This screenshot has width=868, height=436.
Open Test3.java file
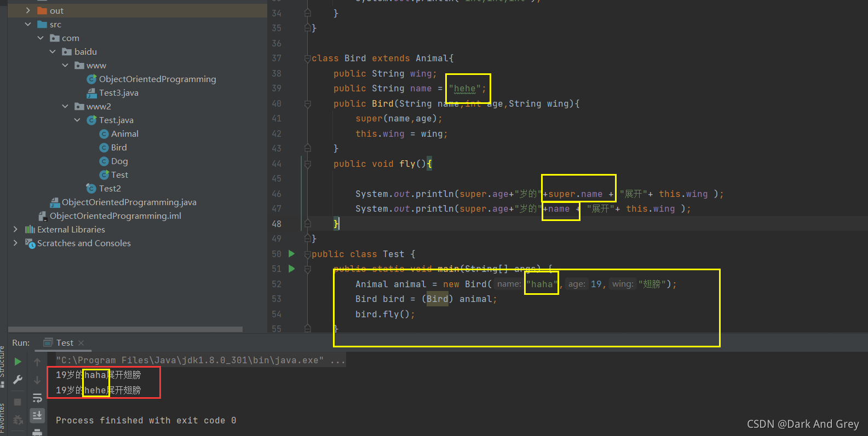[118, 92]
